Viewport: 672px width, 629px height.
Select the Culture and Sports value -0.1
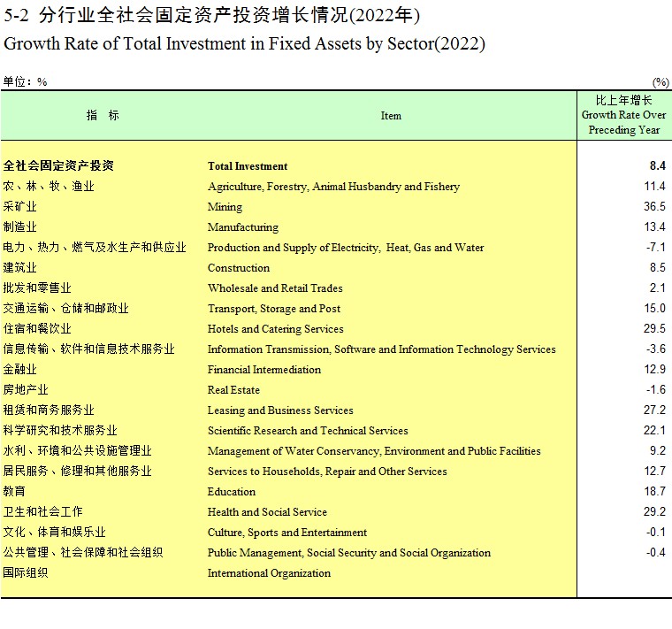(656, 532)
